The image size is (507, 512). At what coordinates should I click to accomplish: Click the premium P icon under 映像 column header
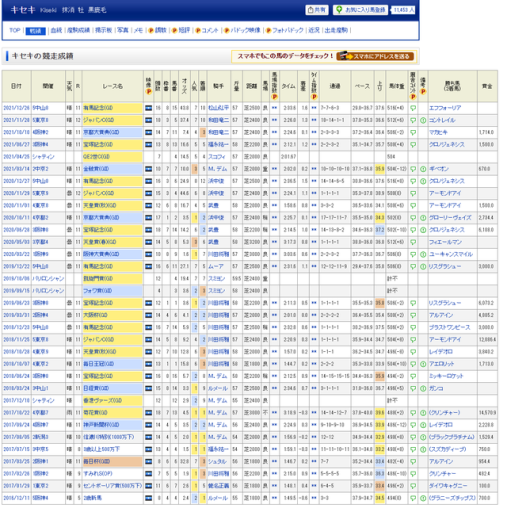click(x=148, y=91)
